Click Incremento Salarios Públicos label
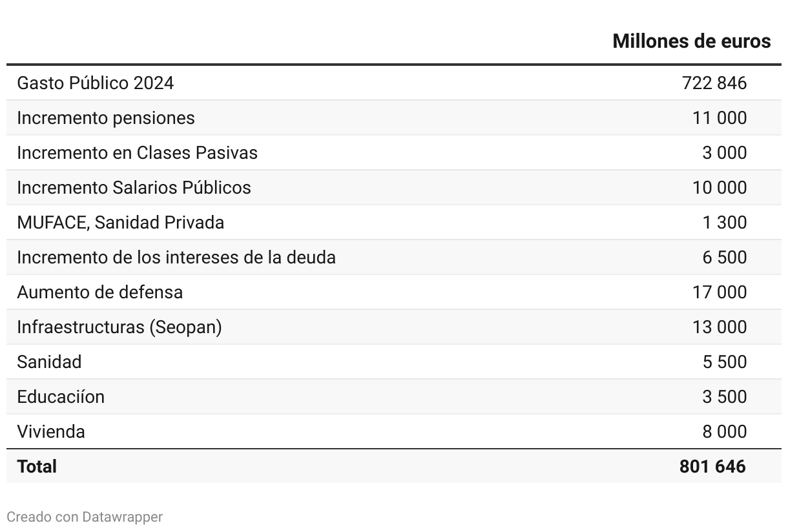 [x=134, y=188]
